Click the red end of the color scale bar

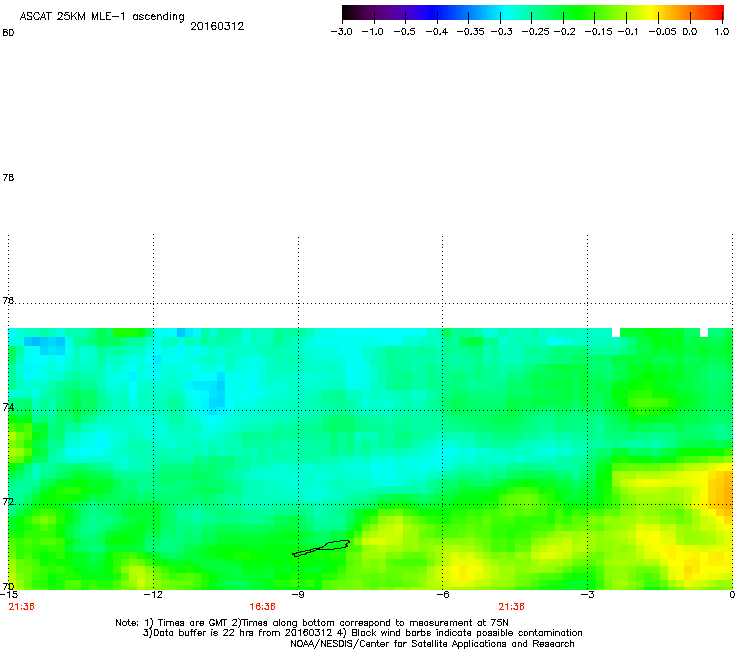point(717,13)
